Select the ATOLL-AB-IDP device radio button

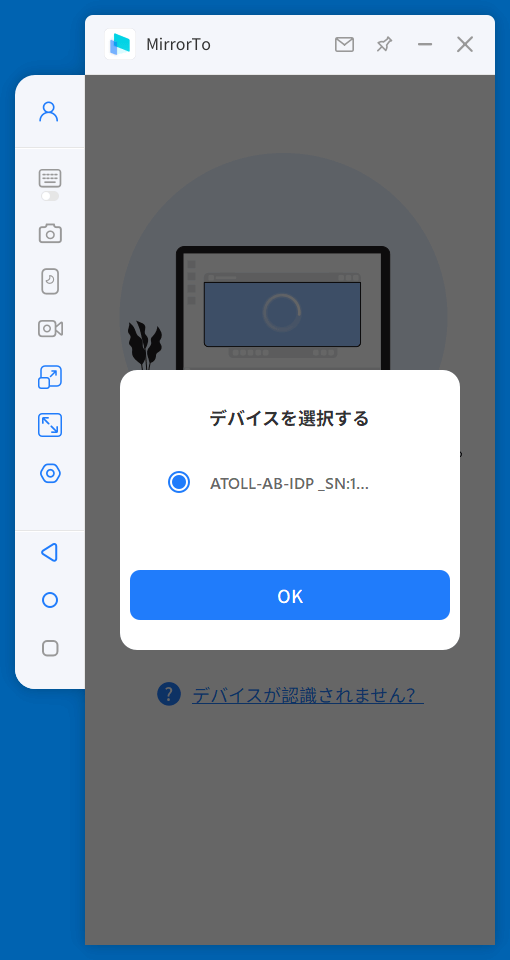(179, 482)
